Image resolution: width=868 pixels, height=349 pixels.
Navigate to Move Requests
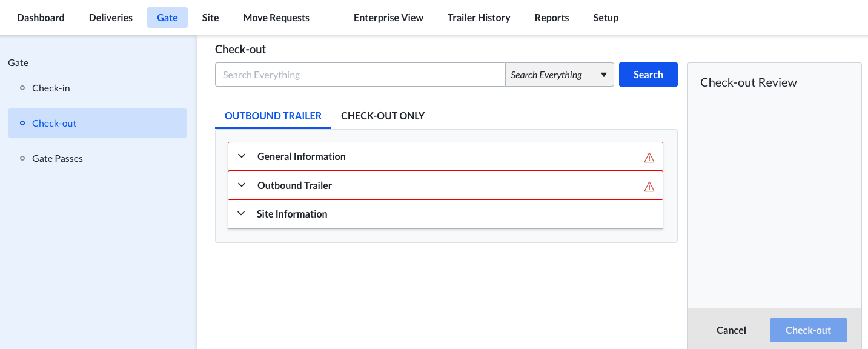276,18
